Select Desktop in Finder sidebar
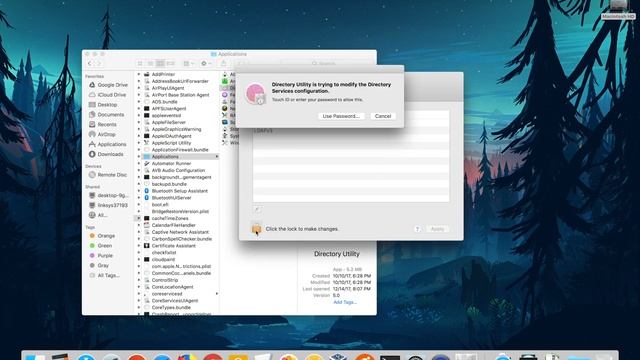The width and height of the screenshot is (640, 360). pyautogui.click(x=103, y=105)
